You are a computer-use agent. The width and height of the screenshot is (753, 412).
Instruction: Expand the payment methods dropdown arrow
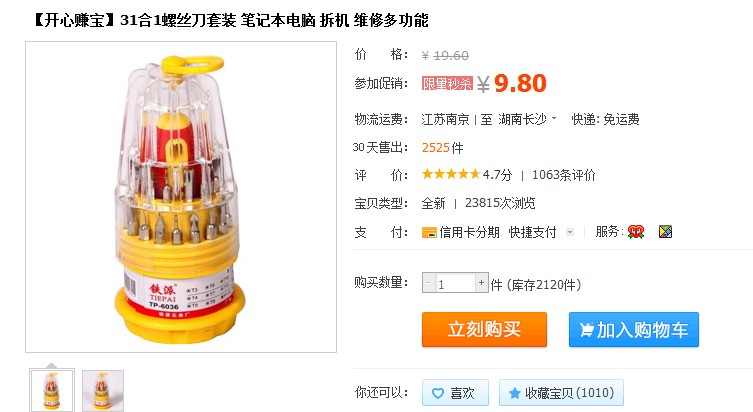(570, 232)
